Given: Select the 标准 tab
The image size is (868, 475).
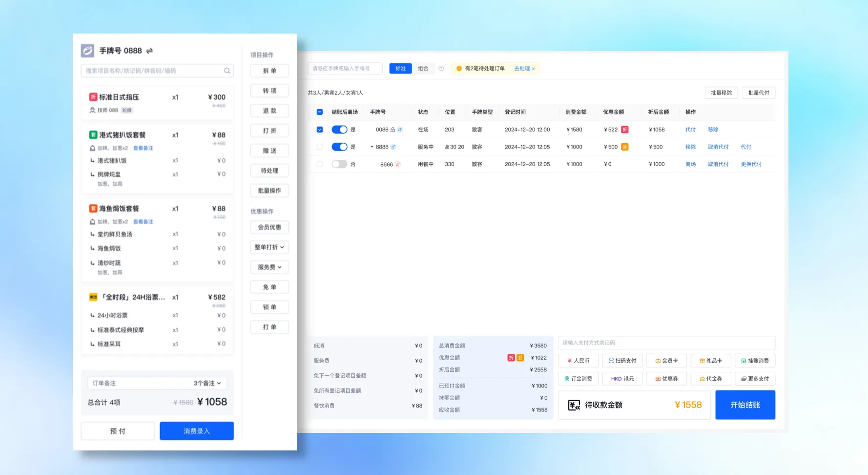Looking at the screenshot, I should [x=400, y=68].
